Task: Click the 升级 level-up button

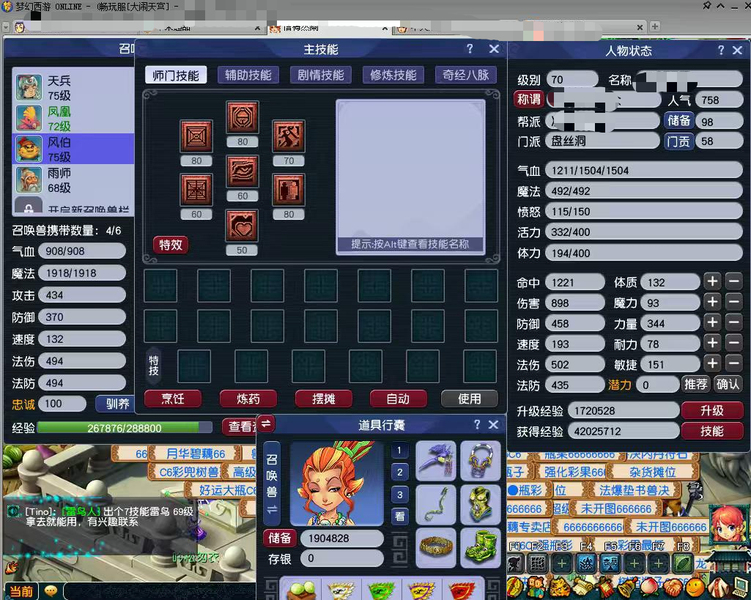Action: [711, 411]
